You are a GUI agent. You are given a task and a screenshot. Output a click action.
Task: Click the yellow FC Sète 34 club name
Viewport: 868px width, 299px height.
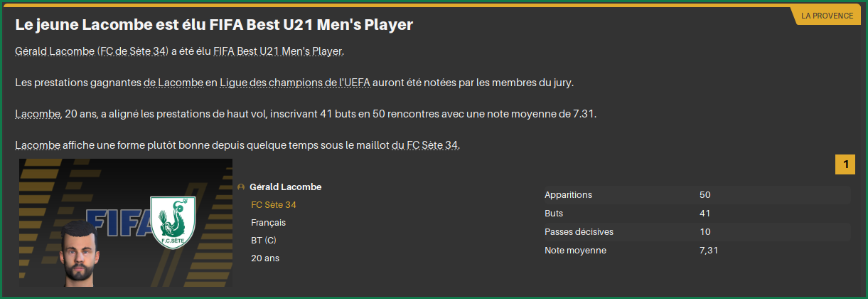pyautogui.click(x=274, y=205)
